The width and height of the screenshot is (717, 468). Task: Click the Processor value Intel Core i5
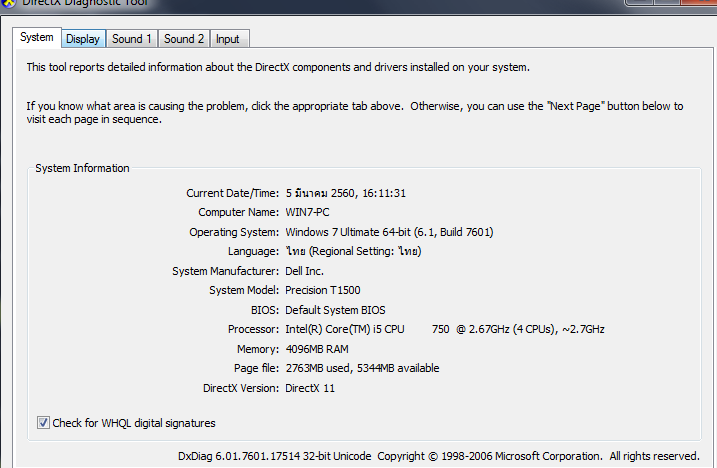(444, 329)
